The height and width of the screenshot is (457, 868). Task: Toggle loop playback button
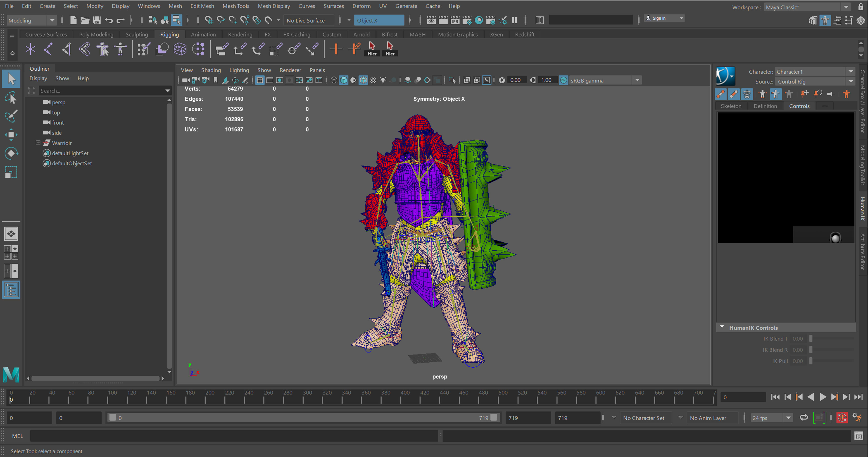804,418
